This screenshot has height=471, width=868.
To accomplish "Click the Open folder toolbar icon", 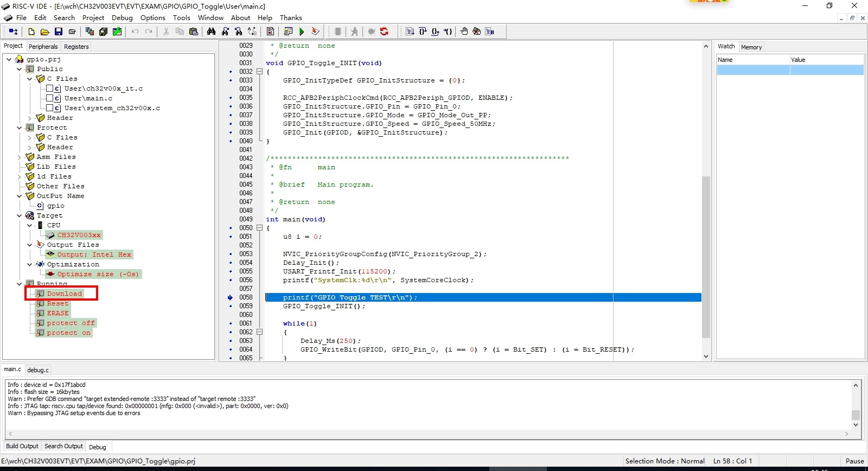I will tap(45, 32).
